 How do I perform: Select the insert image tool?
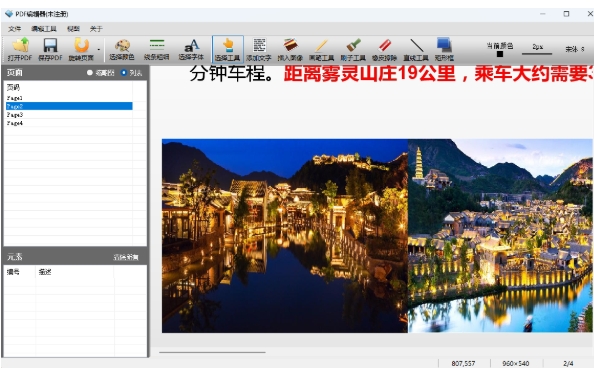point(290,49)
